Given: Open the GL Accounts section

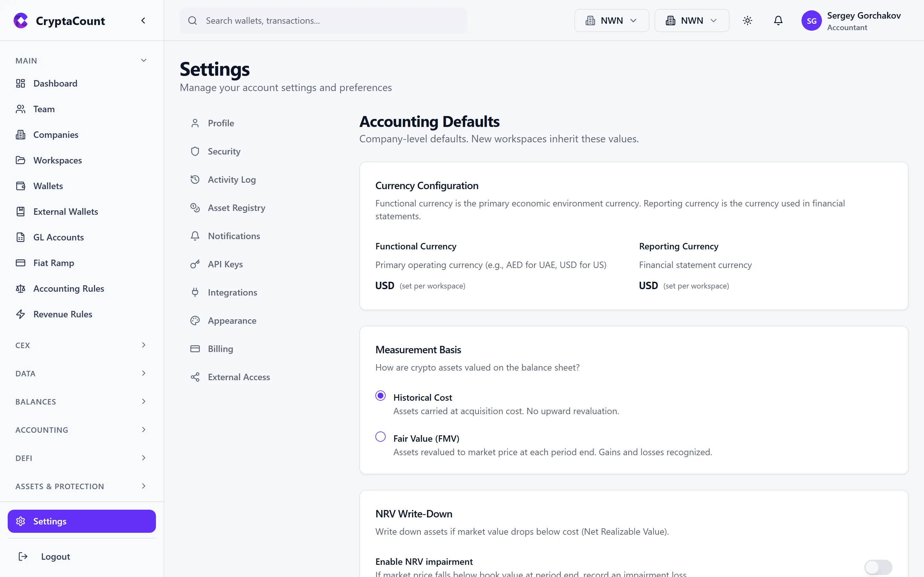Looking at the screenshot, I should pyautogui.click(x=58, y=237).
